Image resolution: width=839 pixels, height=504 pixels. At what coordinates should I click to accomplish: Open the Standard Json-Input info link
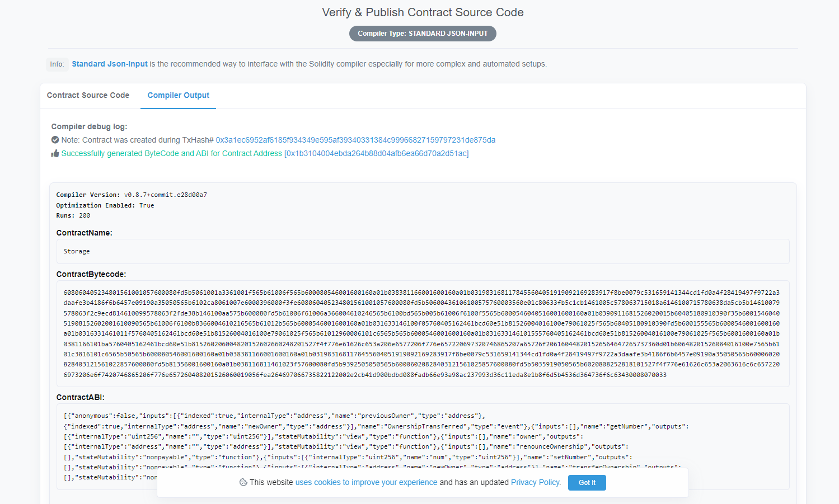(110, 64)
